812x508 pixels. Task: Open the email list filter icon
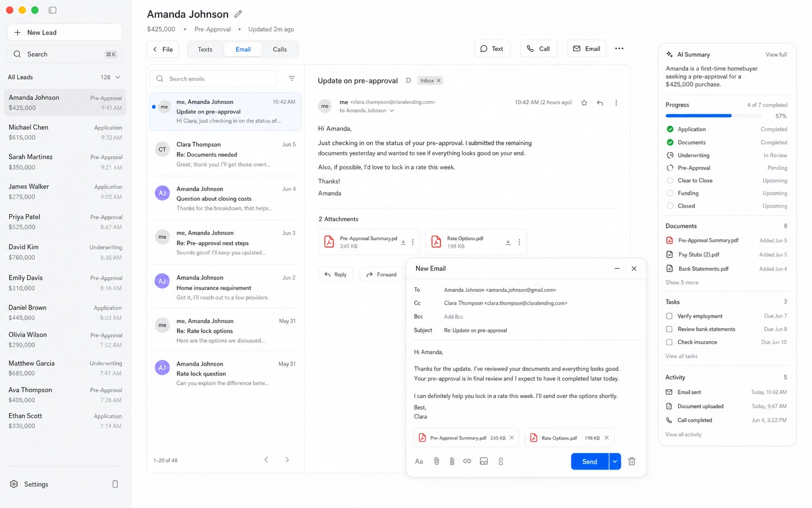click(291, 78)
